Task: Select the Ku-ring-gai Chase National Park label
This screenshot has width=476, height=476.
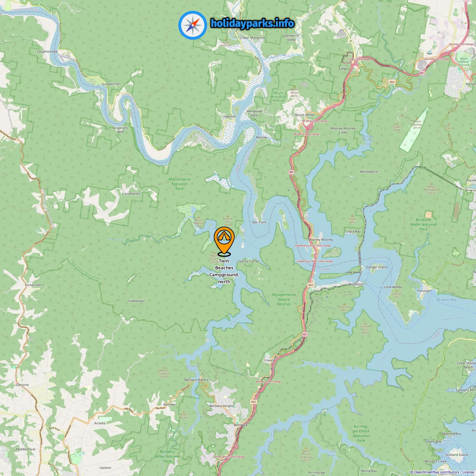Action: (x=361, y=433)
